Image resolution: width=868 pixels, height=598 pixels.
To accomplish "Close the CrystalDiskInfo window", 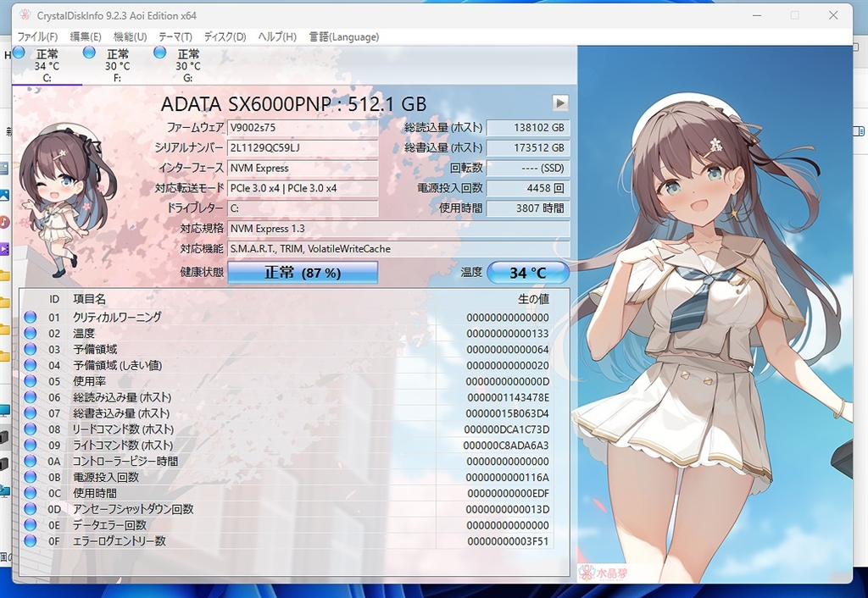I will pos(833,15).
